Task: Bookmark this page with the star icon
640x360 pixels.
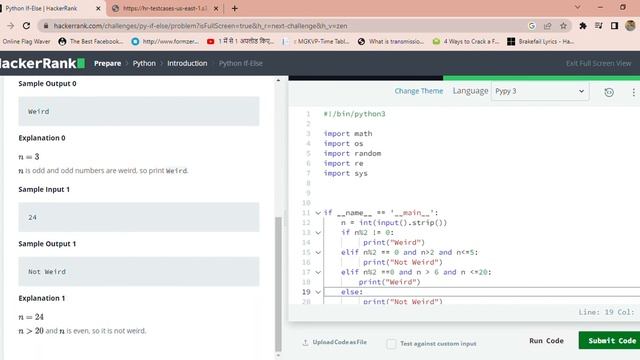Action: point(563,26)
